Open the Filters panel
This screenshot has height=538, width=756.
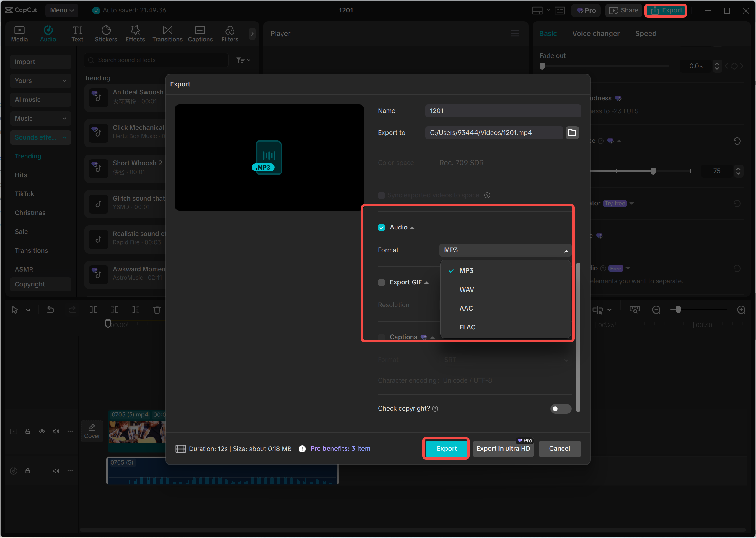229,33
